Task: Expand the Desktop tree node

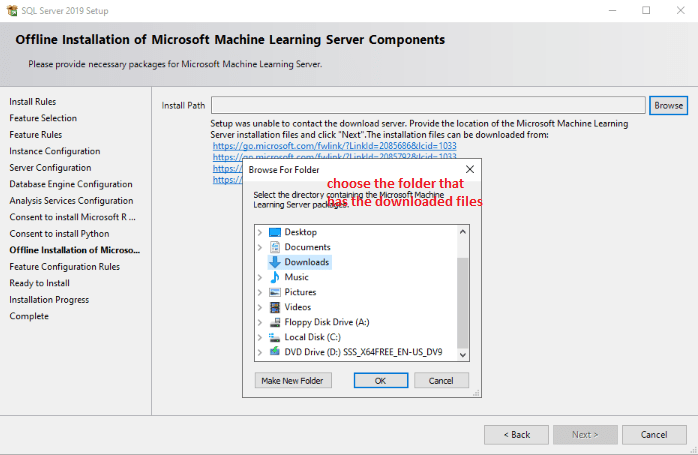Action: pos(260,232)
